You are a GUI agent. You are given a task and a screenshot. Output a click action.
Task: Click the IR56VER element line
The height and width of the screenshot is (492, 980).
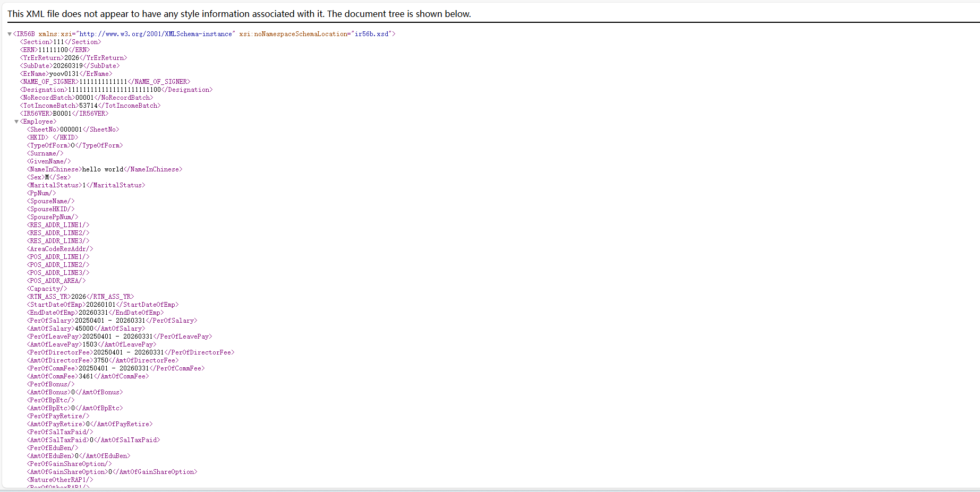point(64,114)
